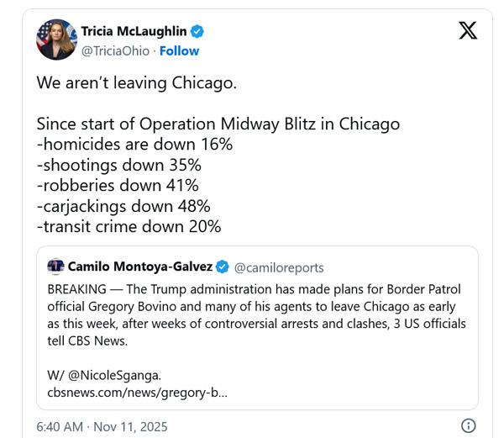Open the tweet info circle icon

pos(469,425)
